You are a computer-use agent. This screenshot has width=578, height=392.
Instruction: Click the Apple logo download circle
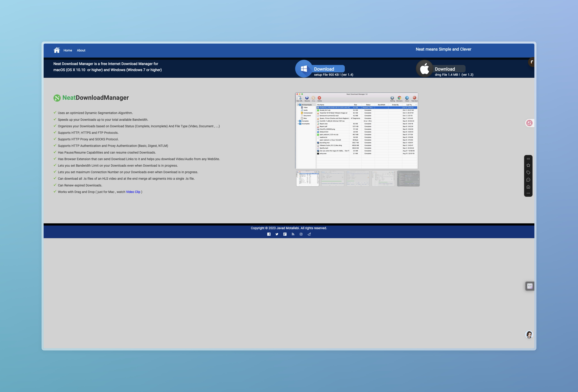click(x=425, y=69)
